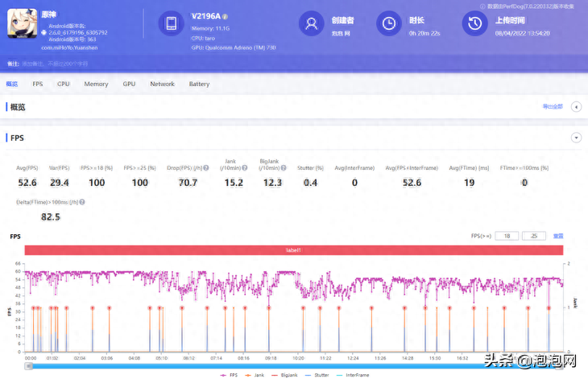Toggle the Stutter series in chart legend
Screen dimensions: 588x379
click(317, 375)
